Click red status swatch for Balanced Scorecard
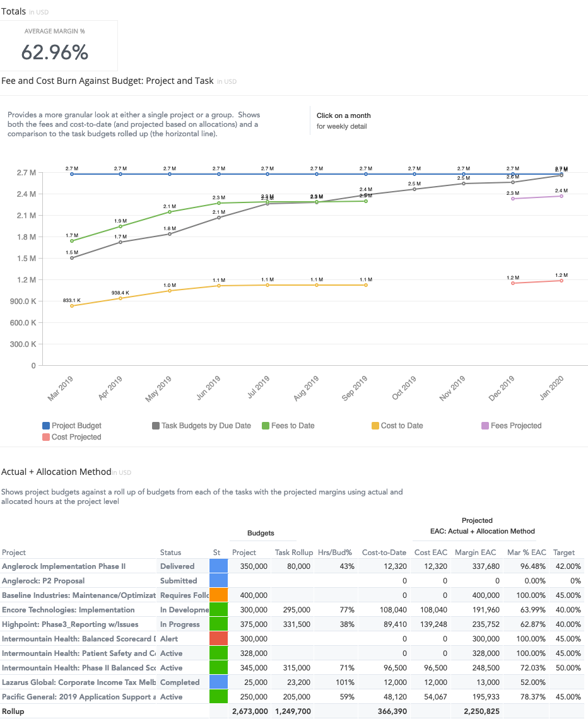588x719 pixels. click(219, 639)
